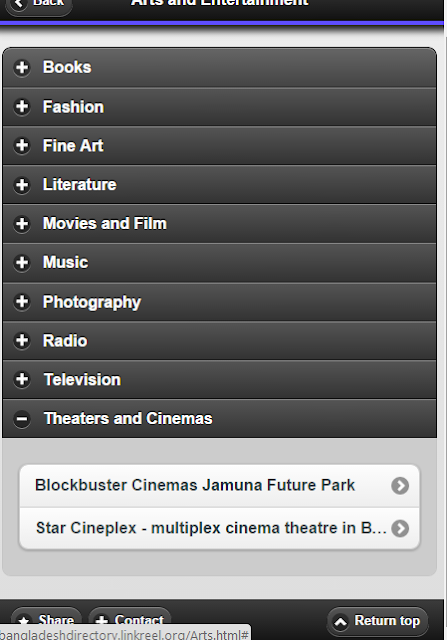Open the Star Cineplex multiplex cinema link
The image size is (447, 640).
click(x=220, y=528)
